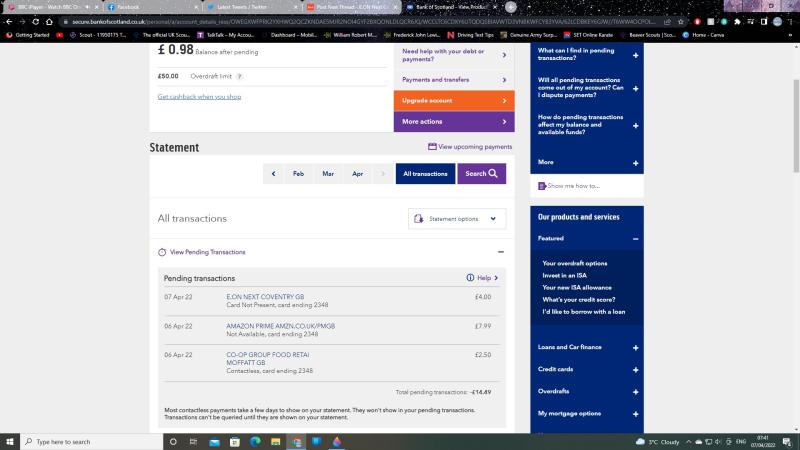
Task: Open E.ON NEXT COVENTRY GB pending transaction
Action: 265,296
